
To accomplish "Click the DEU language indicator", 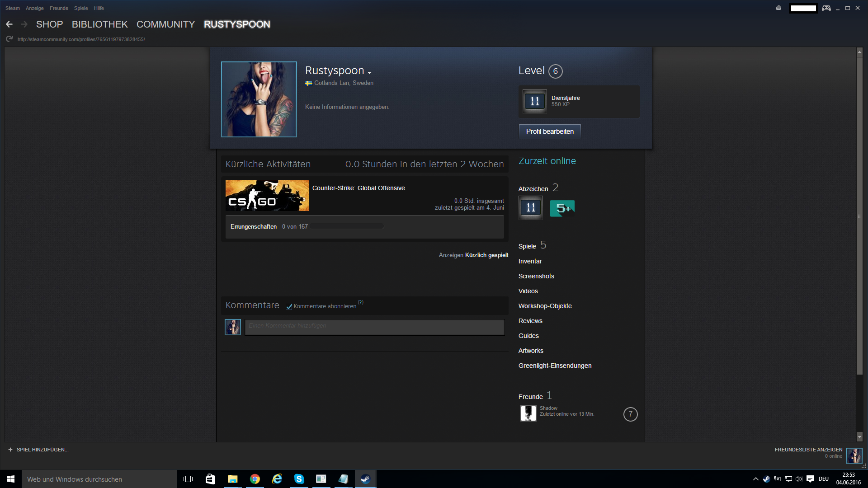I will pos(824,479).
